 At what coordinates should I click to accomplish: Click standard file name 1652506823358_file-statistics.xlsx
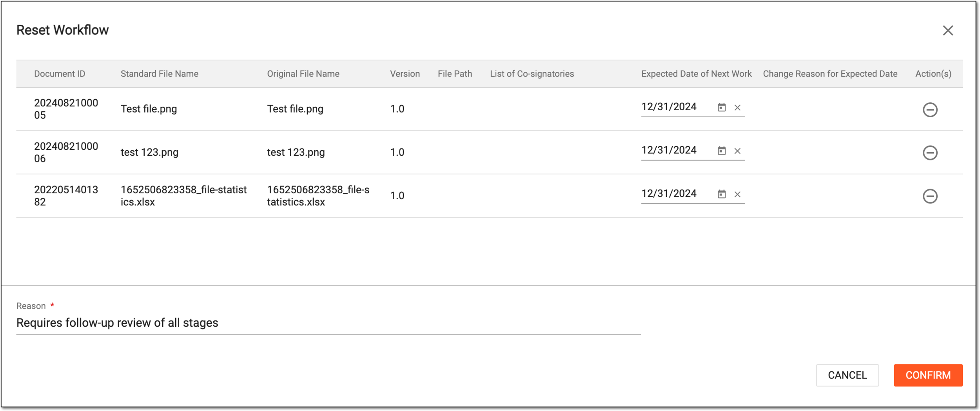183,196
